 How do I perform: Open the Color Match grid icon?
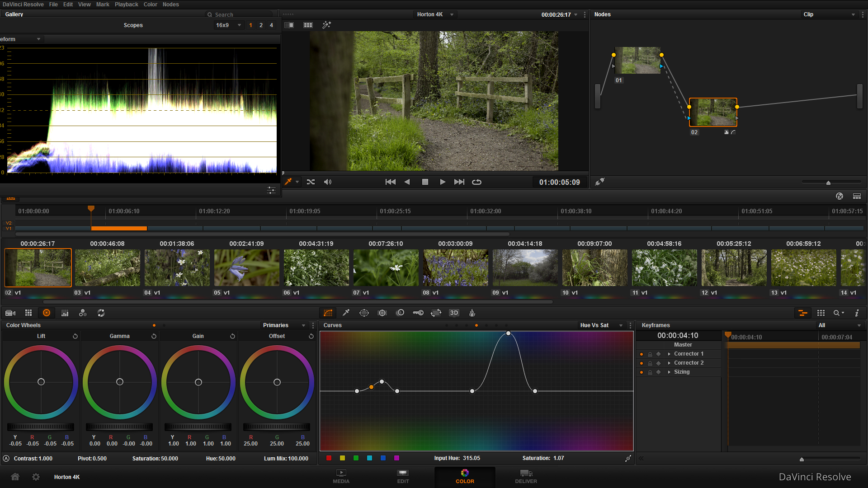click(x=28, y=313)
